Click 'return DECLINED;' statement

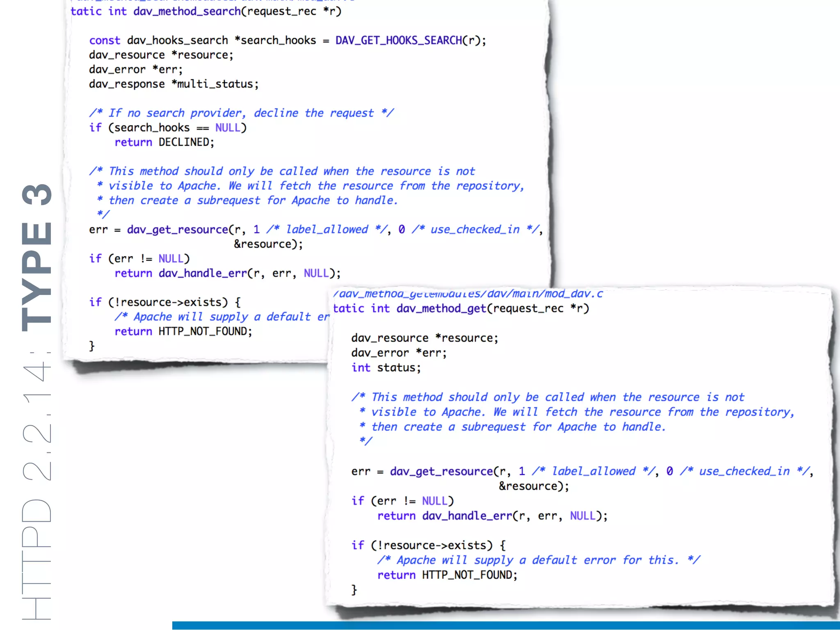coord(164,142)
